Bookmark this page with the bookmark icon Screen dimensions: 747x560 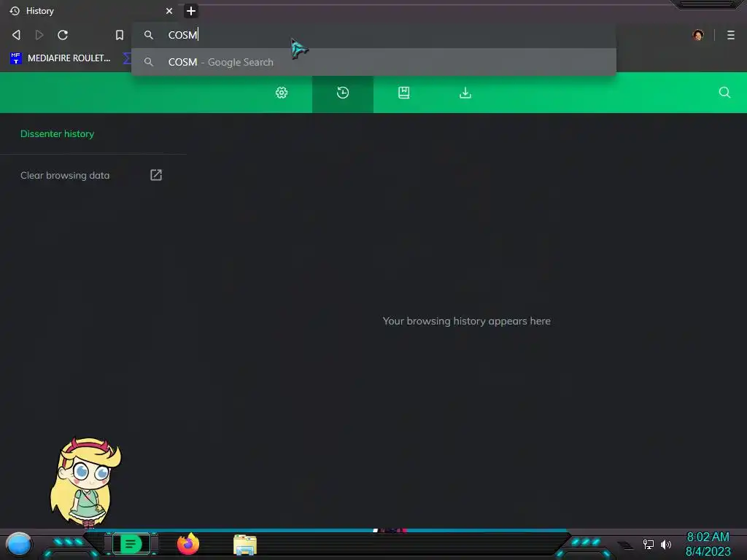point(120,35)
